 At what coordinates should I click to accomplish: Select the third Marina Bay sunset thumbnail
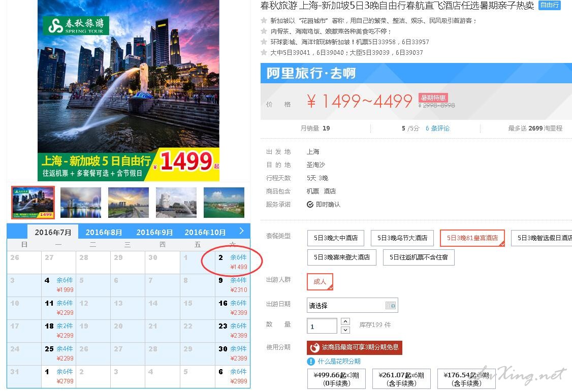point(129,203)
